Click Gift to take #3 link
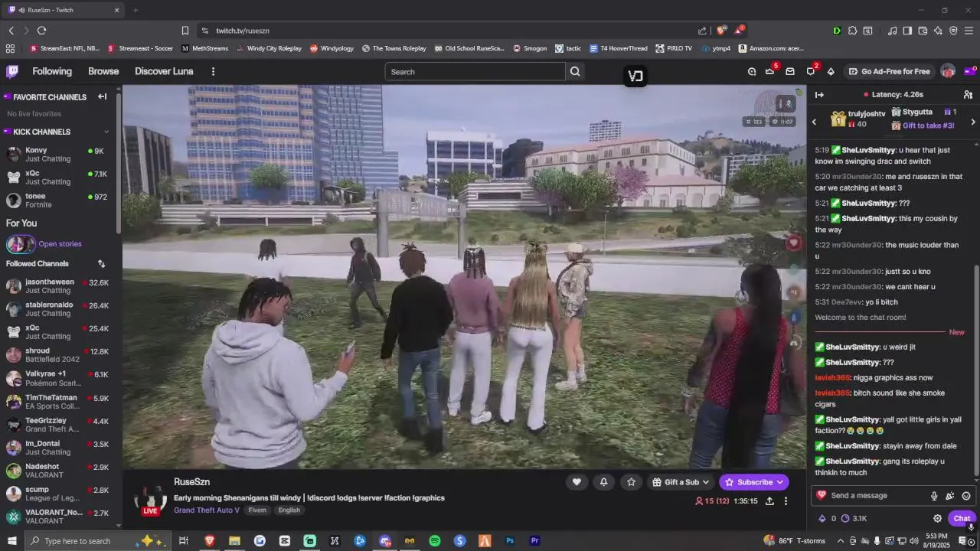Screen dimensions: 980x551 (928, 126)
